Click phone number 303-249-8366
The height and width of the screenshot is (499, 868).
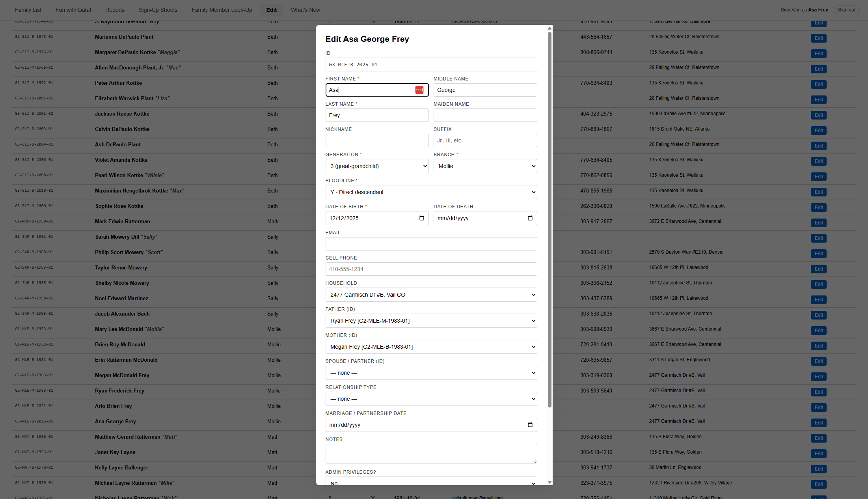click(x=596, y=437)
